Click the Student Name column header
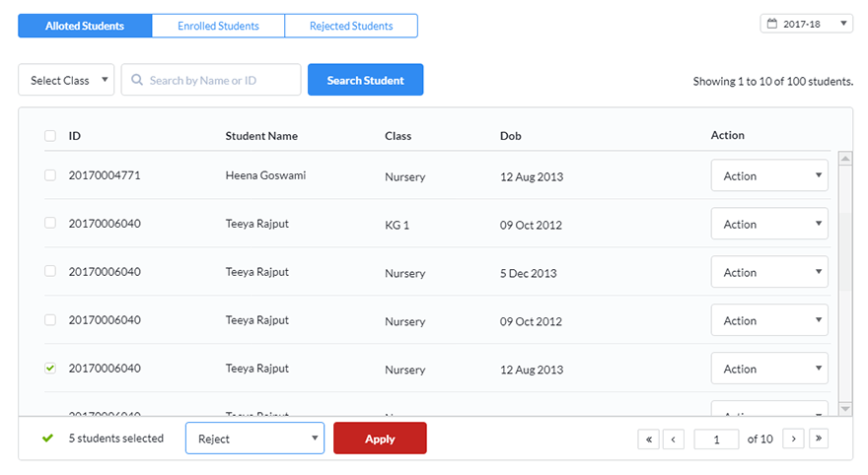 click(261, 136)
